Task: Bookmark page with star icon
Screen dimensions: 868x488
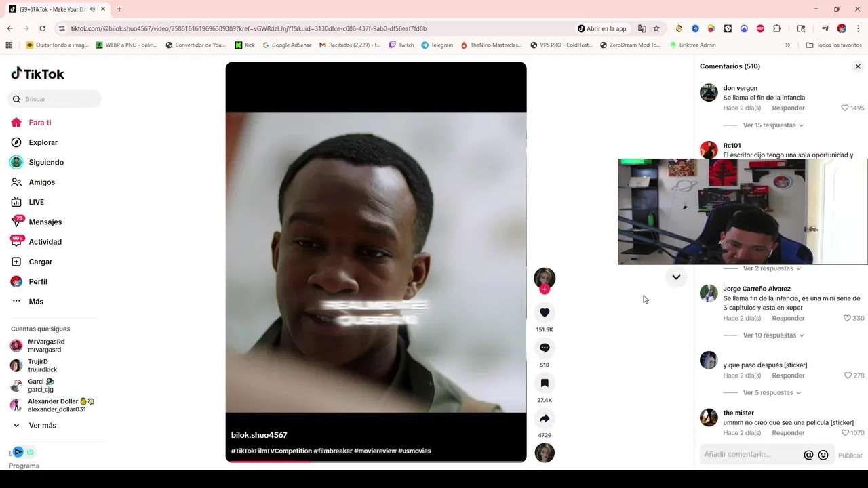Action: [x=656, y=28]
